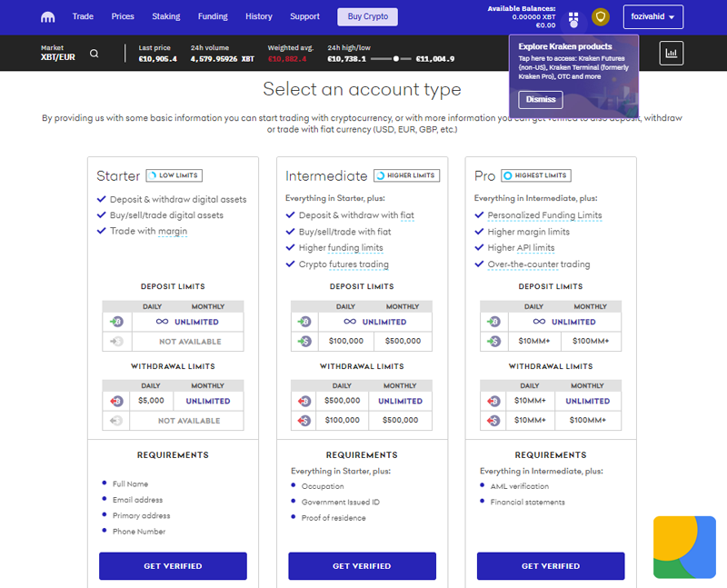Open the chart view icon
727x588 pixels.
coord(671,53)
